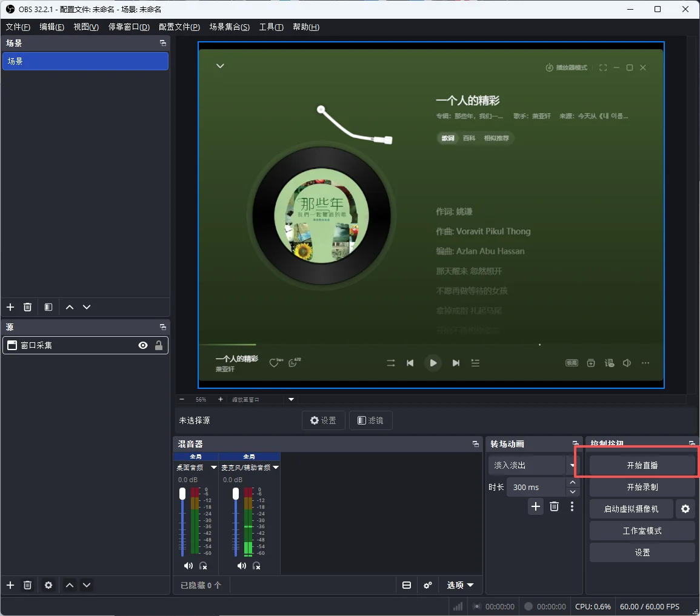Open advanced audio properties gears icon
The height and width of the screenshot is (616, 700).
click(428, 585)
